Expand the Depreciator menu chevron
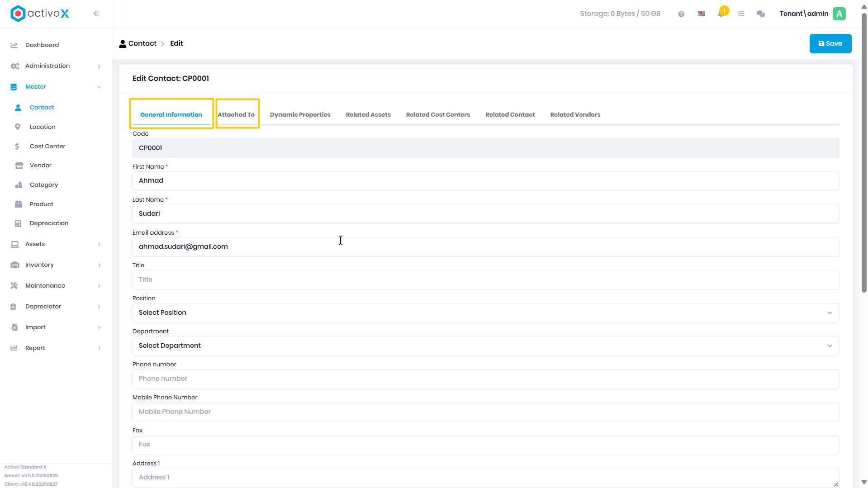 pyautogui.click(x=99, y=307)
